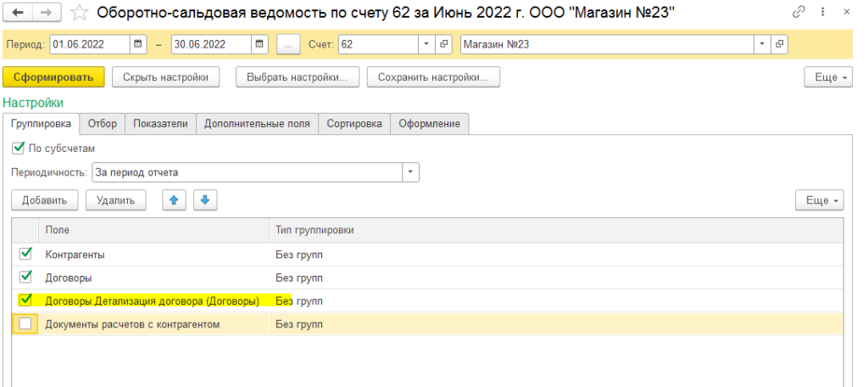Click the Сформировать button
Screen dimensions: 868x387
click(53, 77)
